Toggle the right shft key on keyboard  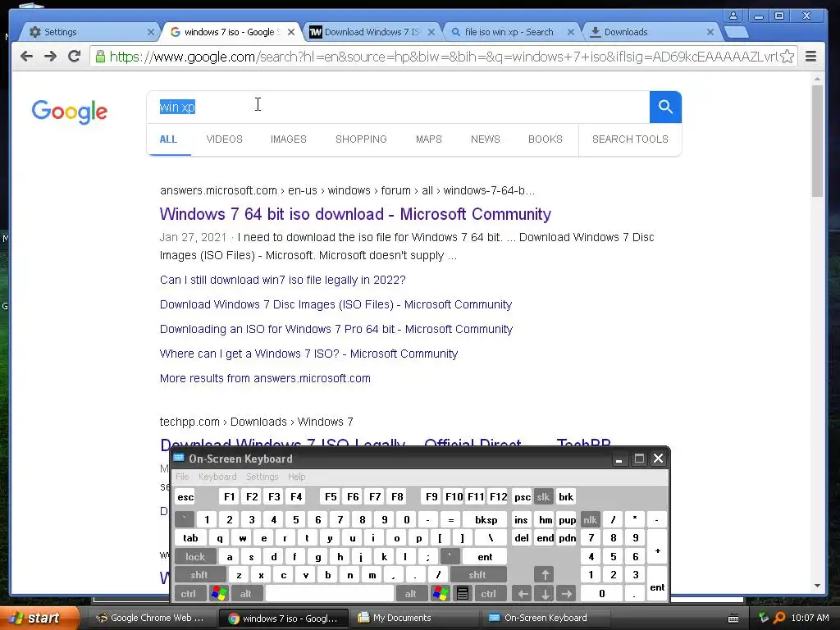point(477,575)
